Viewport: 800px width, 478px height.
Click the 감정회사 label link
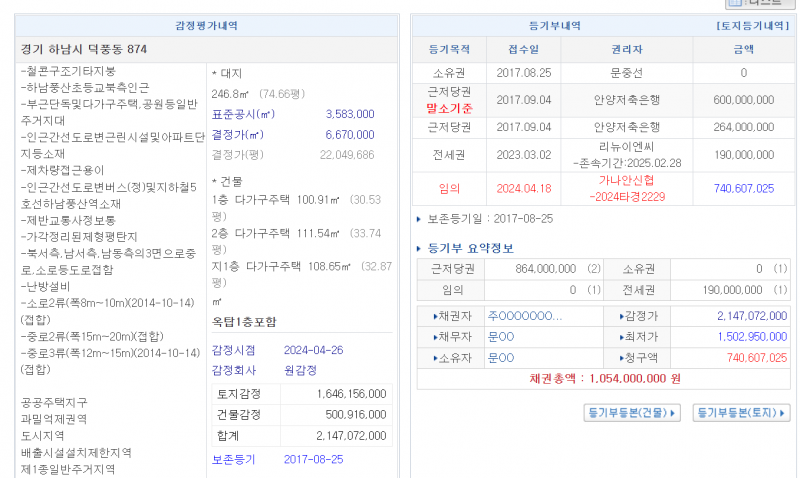tap(233, 370)
